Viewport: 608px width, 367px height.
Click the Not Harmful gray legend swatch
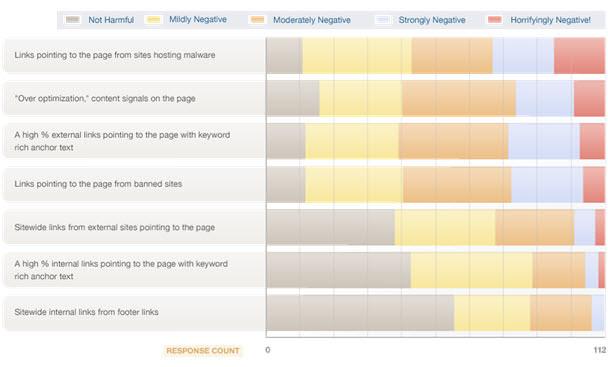(x=73, y=19)
